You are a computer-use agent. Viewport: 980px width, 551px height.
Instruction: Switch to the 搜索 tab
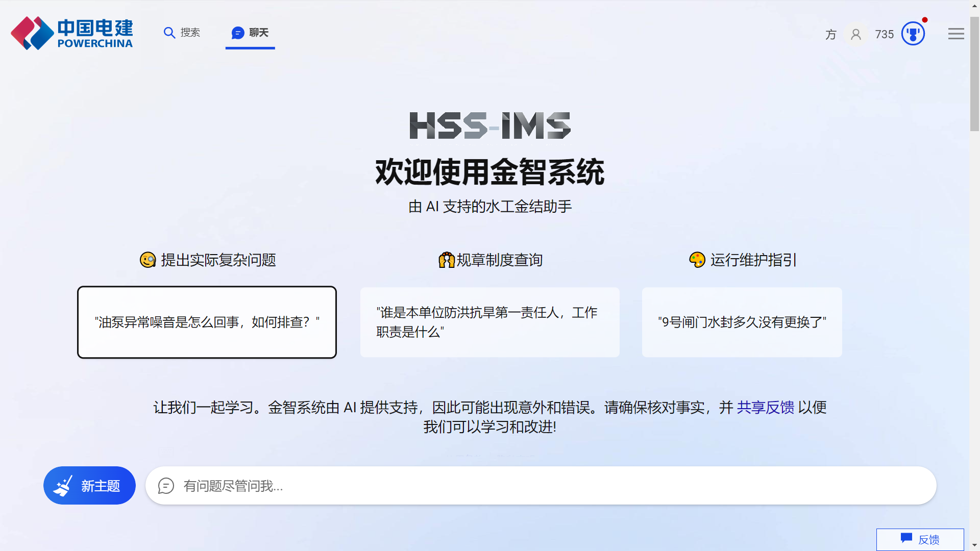pos(190,33)
